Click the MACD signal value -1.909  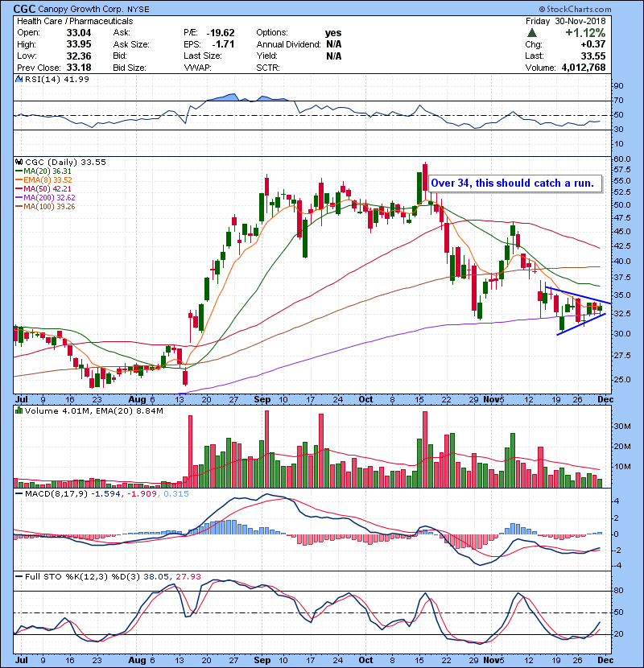tap(142, 494)
